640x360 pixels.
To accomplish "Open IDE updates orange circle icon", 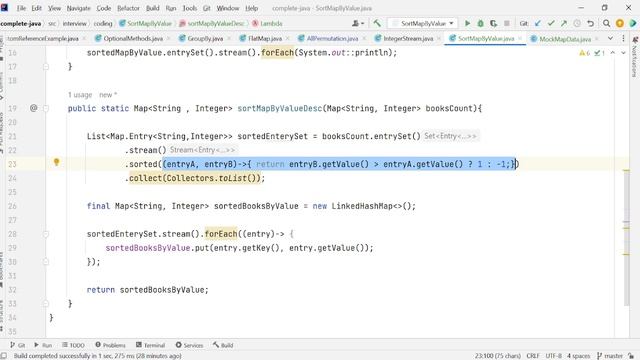I will (x=620, y=23).
